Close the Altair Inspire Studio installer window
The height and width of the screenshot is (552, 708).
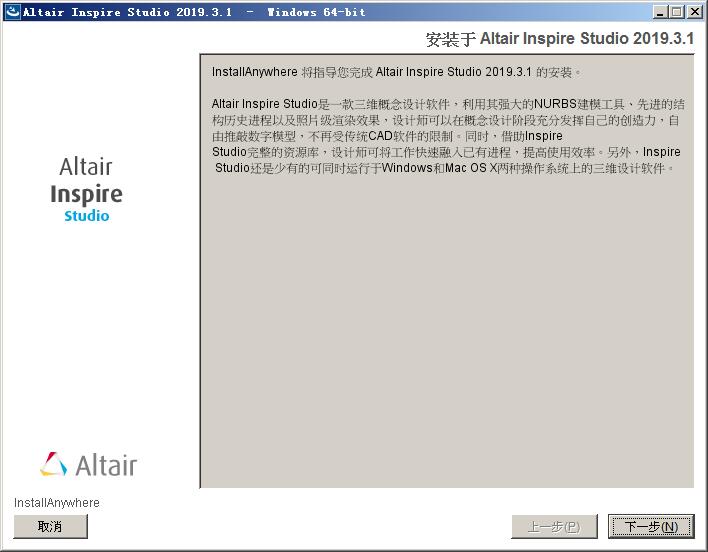pos(694,12)
